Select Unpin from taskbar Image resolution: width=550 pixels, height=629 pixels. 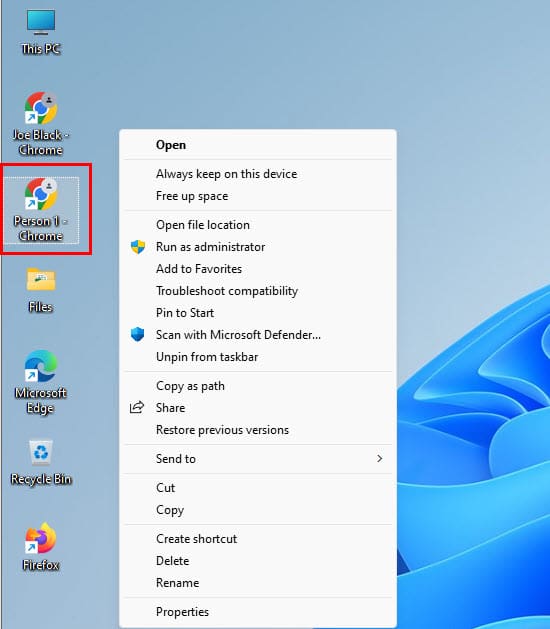click(x=258, y=357)
